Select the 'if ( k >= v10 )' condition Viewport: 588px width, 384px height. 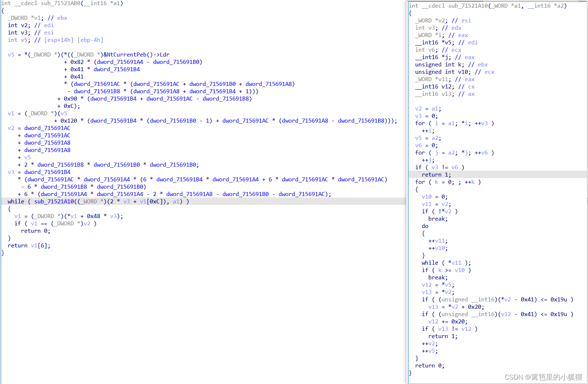pyautogui.click(x=446, y=270)
